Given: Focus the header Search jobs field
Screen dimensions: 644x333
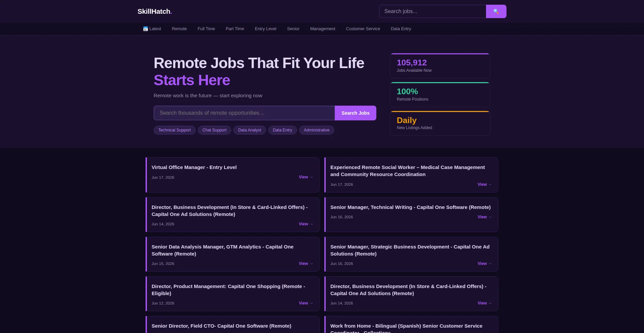Looking at the screenshot, I should [433, 11].
